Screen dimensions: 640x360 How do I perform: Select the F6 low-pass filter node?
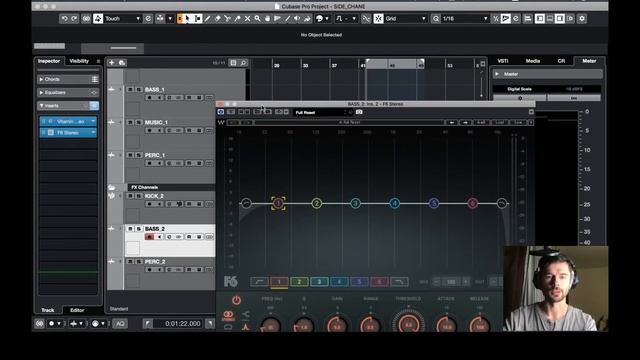click(x=502, y=203)
